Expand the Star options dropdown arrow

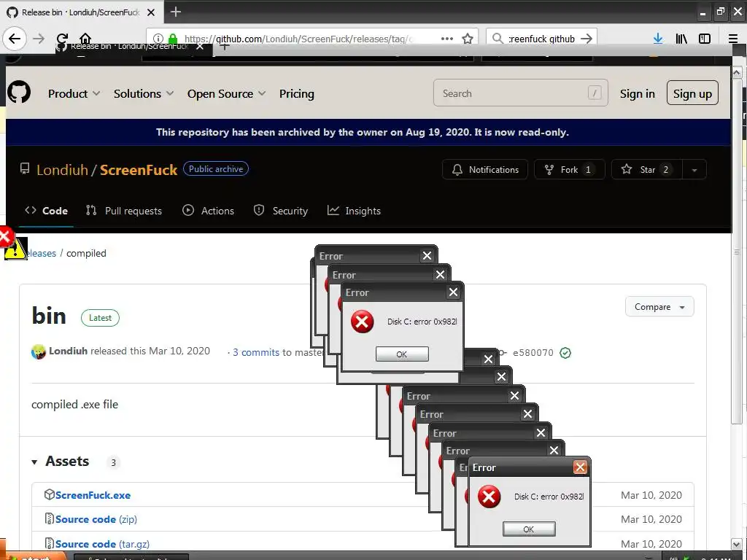coord(694,170)
